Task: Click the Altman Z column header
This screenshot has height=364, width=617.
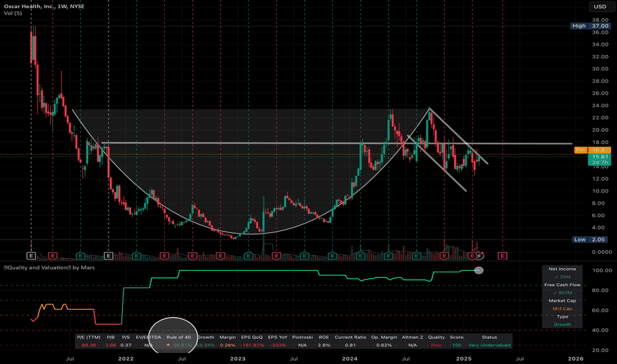Action: [412, 338]
